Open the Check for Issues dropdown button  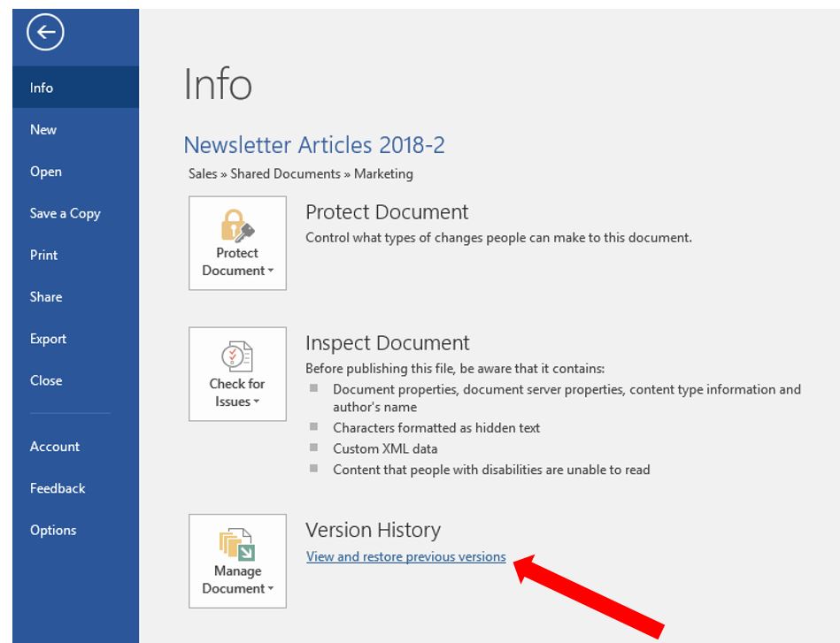tap(237, 374)
